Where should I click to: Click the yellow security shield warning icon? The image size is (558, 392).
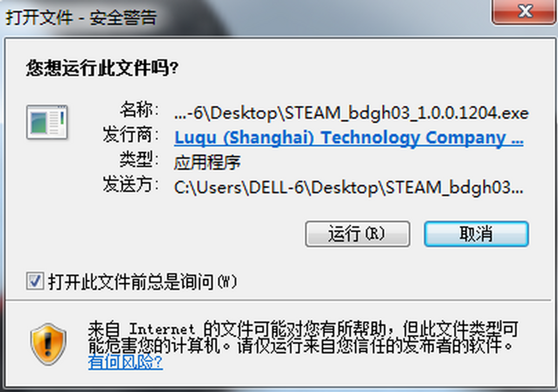coord(48,343)
